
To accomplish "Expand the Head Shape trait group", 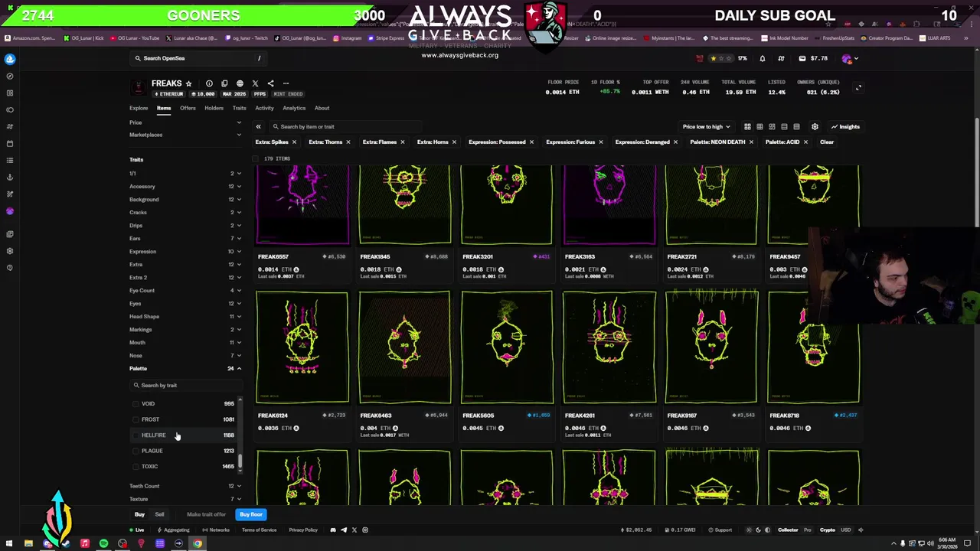I will (185, 316).
